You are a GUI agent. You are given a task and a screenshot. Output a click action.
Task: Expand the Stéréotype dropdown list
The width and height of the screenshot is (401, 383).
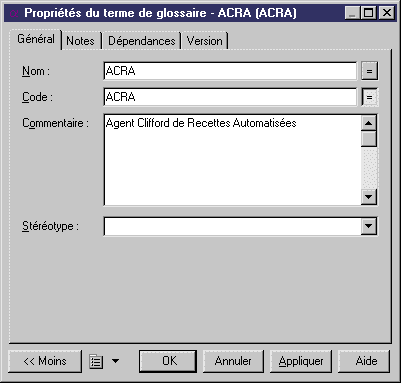point(369,226)
